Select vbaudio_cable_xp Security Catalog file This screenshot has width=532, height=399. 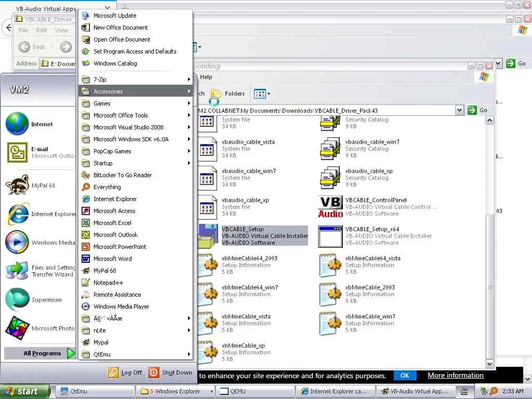pos(356,178)
